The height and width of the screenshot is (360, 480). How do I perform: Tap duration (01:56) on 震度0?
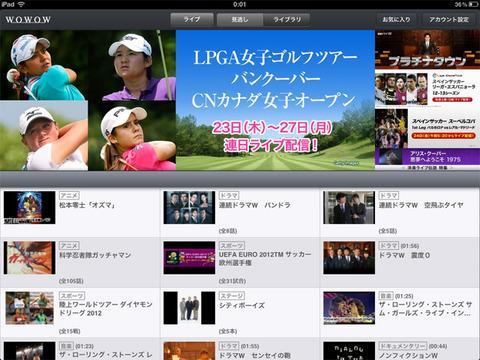pos(409,246)
